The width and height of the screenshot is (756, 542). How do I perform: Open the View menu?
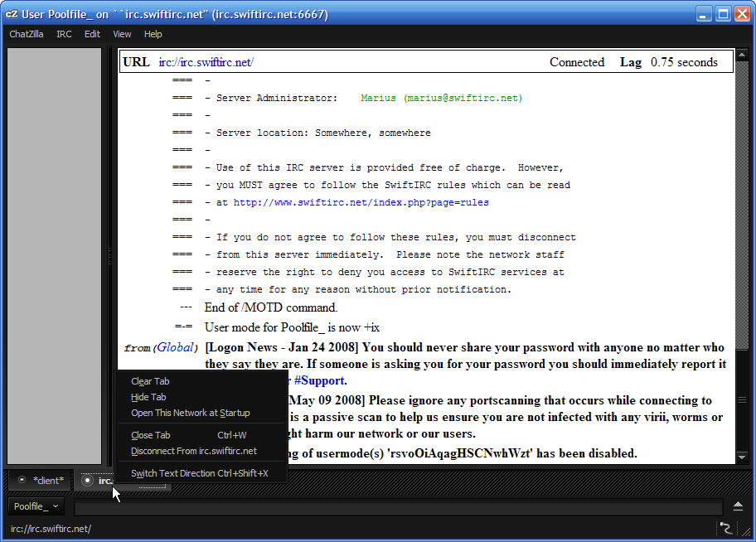coord(122,34)
